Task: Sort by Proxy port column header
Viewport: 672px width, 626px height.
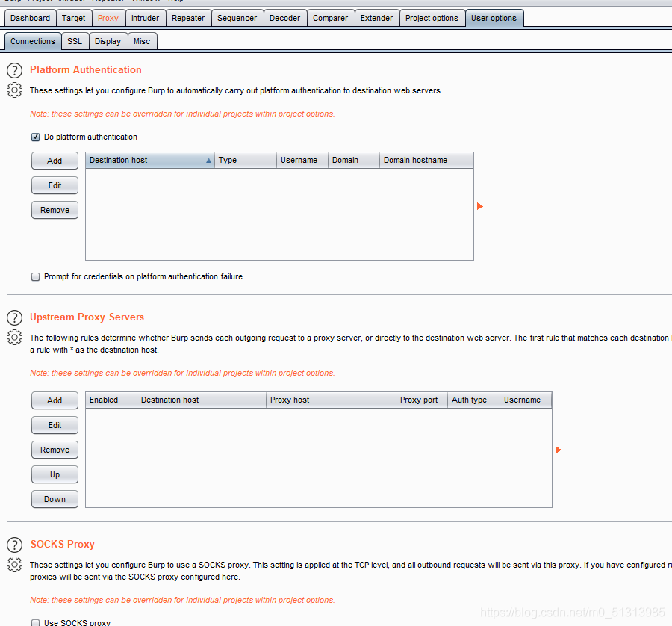Action: point(422,400)
